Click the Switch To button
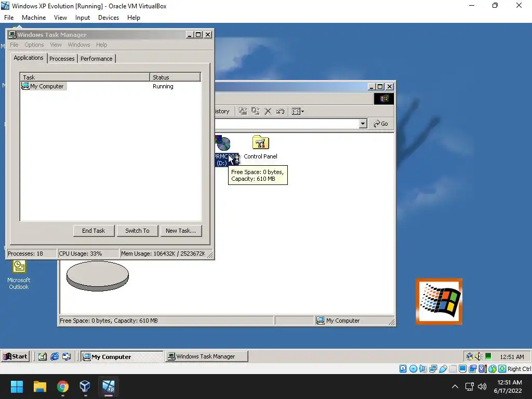Screen dimensions: 532x399 [137, 231]
